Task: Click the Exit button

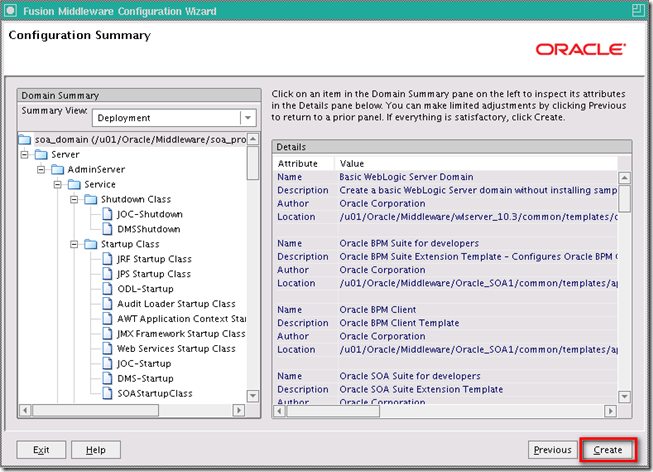Action: click(x=41, y=450)
